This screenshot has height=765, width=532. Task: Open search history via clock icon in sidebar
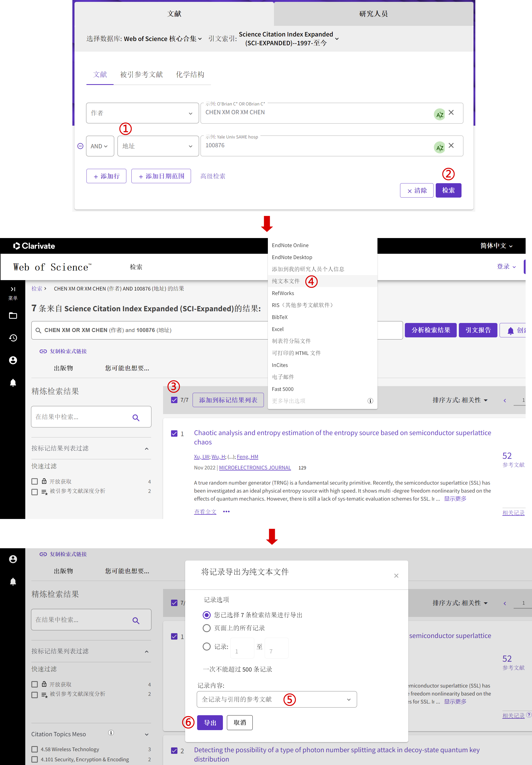pos(13,338)
